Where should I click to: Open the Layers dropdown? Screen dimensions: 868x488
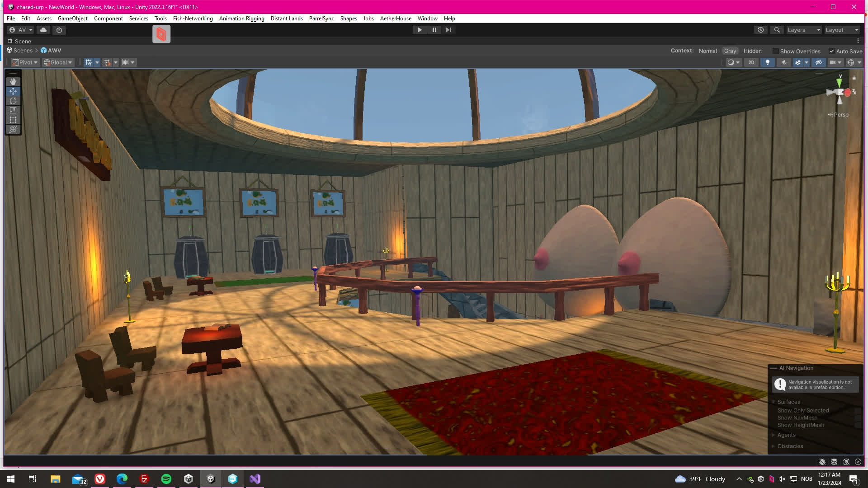[803, 30]
